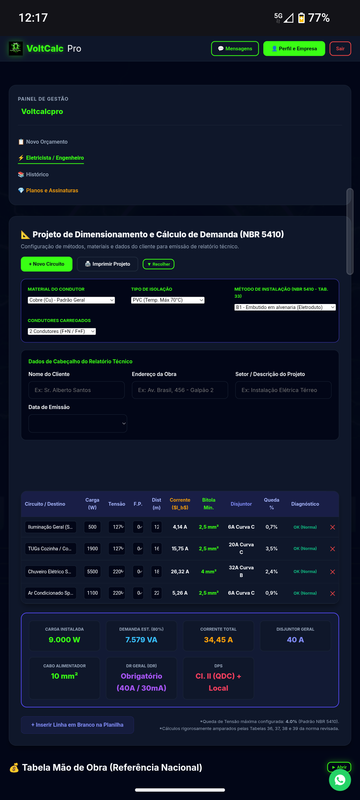Open Planos e Assinaturas menu item

click(48, 190)
